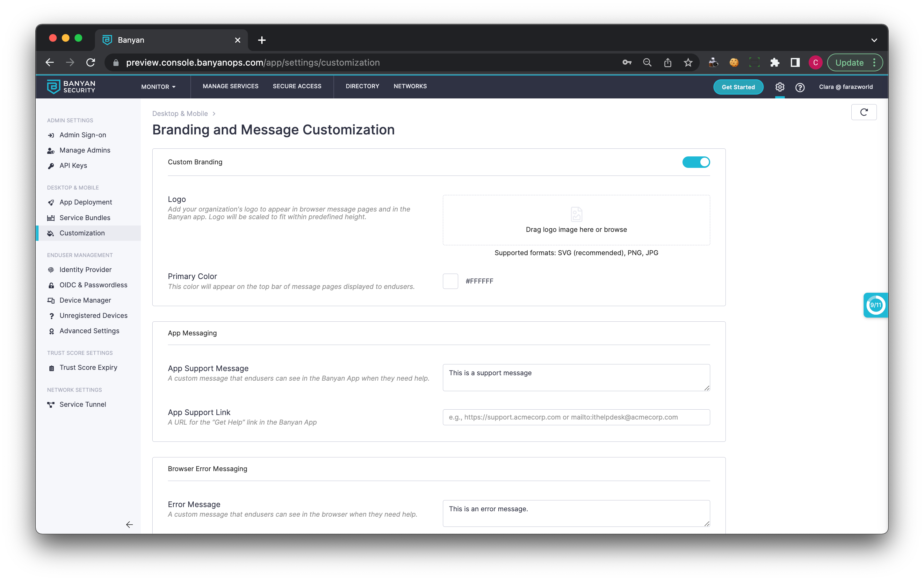
Task: Click the refresh page content button
Action: tap(863, 112)
